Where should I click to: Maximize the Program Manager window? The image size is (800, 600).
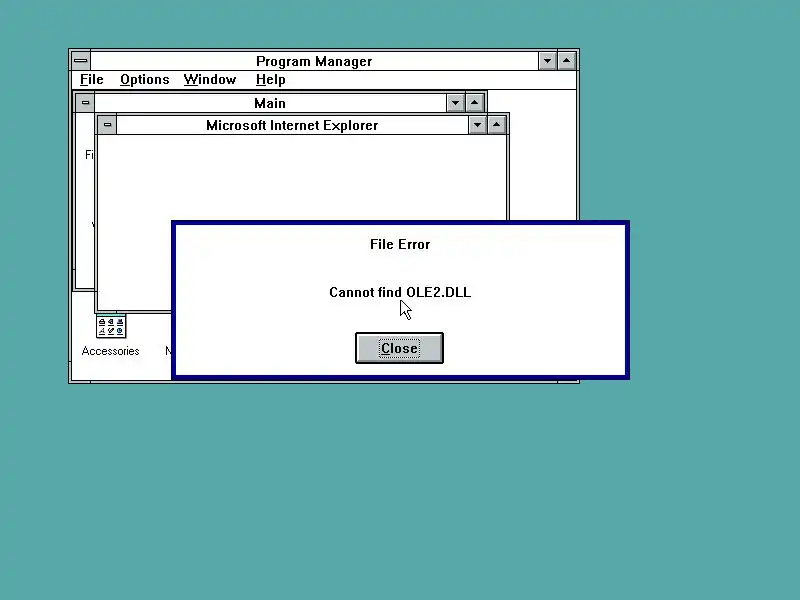(x=566, y=61)
